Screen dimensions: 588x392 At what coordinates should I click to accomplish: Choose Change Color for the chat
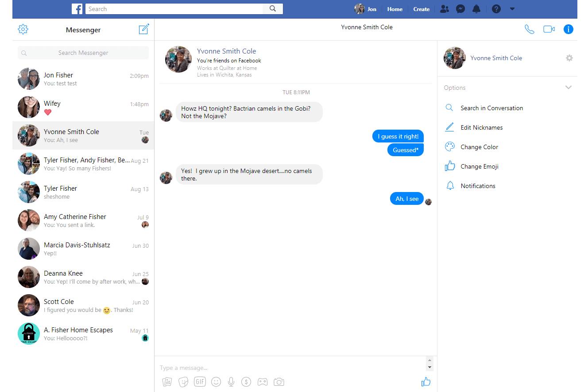pyautogui.click(x=479, y=147)
